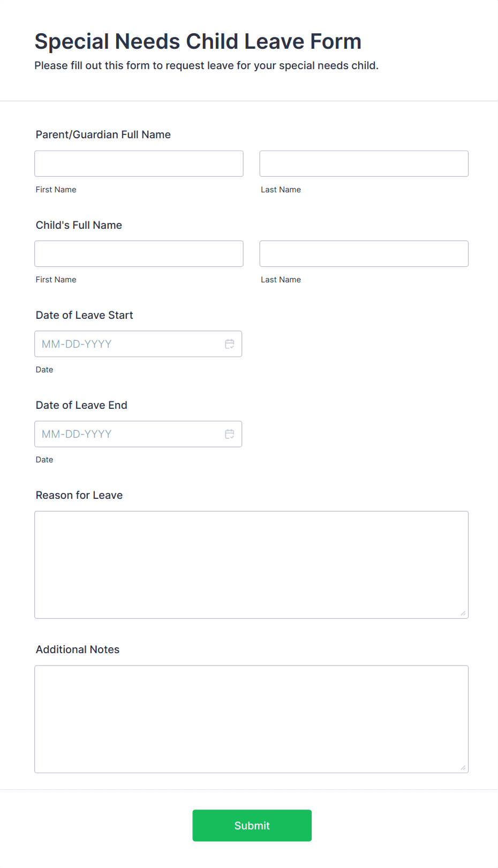
Task: Click Parent/Guardian Last Name field
Action: (364, 163)
